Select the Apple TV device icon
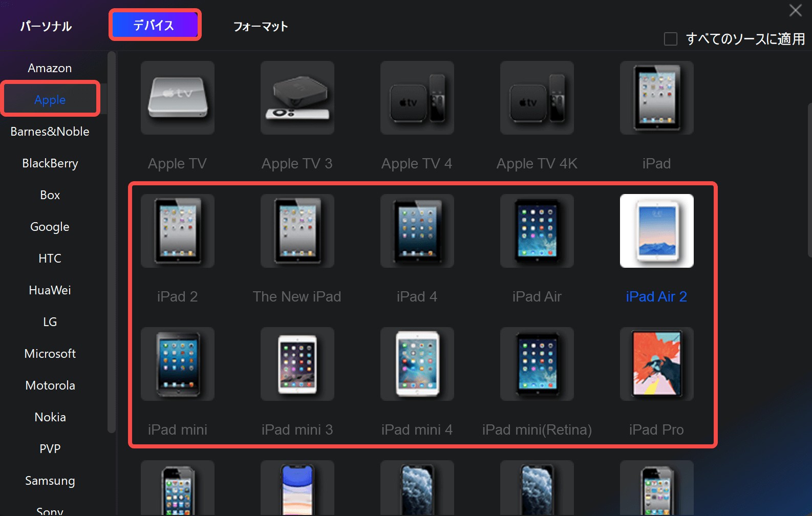The height and width of the screenshot is (516, 812). [x=178, y=98]
